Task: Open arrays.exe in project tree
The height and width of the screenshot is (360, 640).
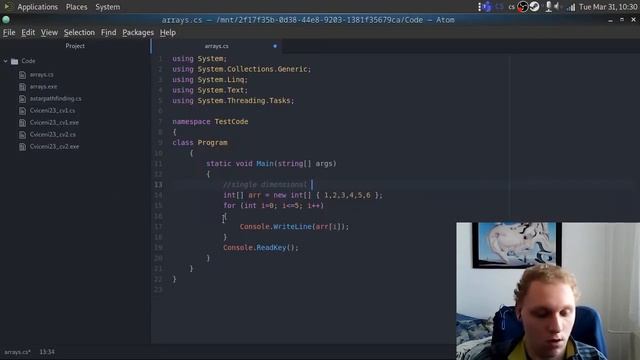Action: click(x=43, y=87)
